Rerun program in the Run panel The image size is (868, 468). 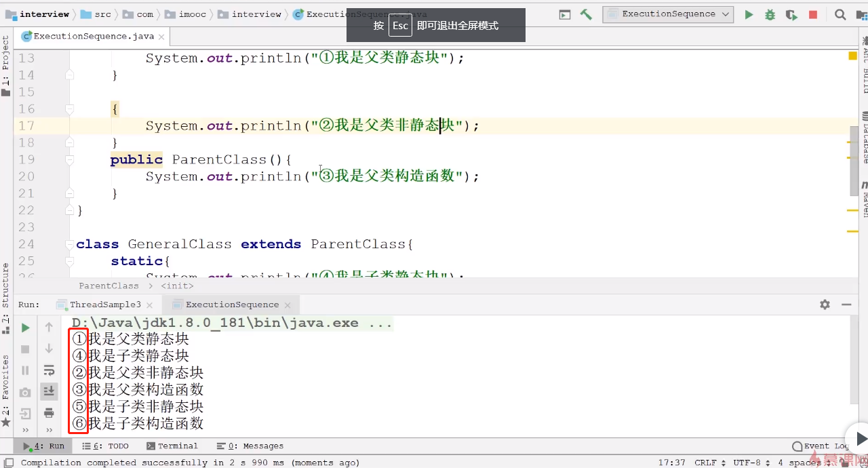25,328
